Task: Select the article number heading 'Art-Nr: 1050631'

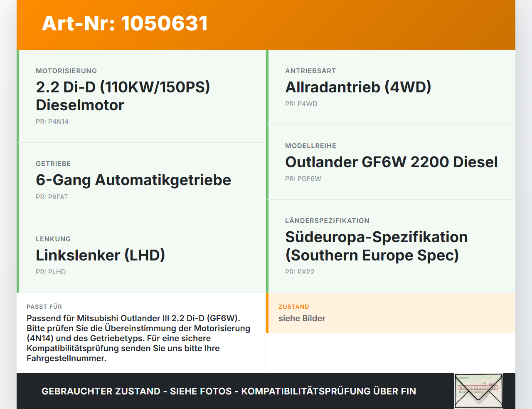Action: [125, 23]
